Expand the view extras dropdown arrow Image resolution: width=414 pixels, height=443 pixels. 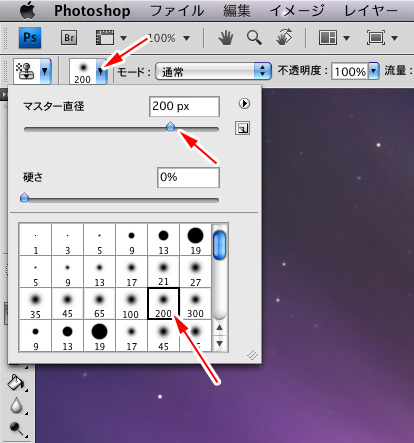click(x=123, y=38)
